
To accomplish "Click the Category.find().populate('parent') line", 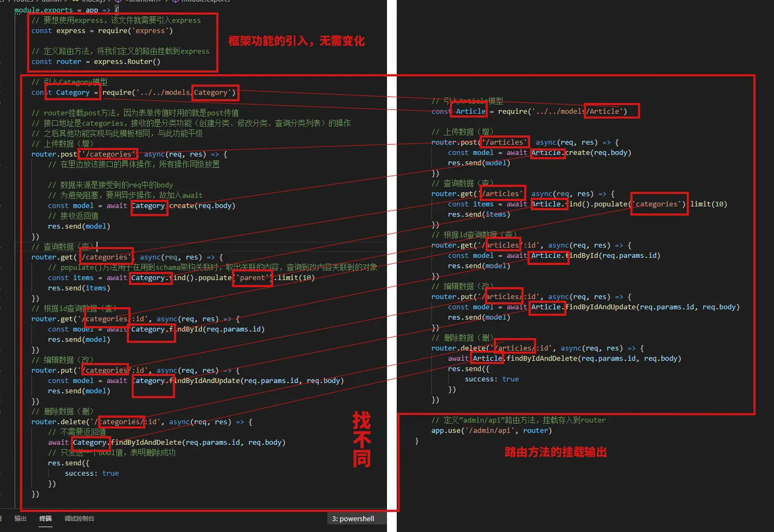I will (181, 278).
